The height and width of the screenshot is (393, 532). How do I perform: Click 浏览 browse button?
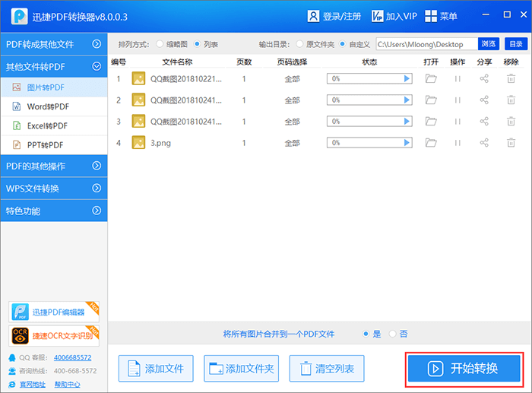pyautogui.click(x=489, y=44)
